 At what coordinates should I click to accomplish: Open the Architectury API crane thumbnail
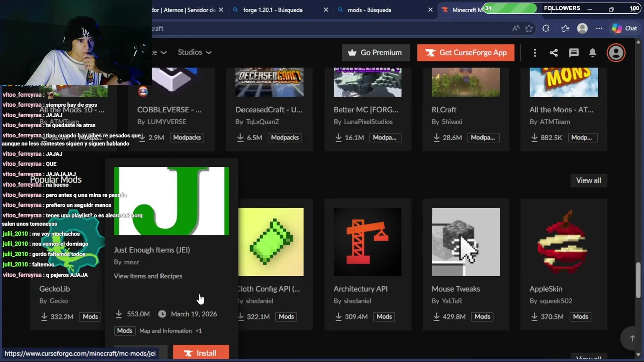pos(367,242)
